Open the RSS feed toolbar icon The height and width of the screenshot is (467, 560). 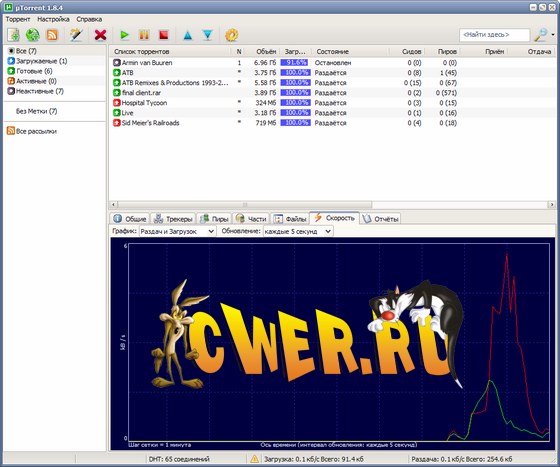(52, 35)
